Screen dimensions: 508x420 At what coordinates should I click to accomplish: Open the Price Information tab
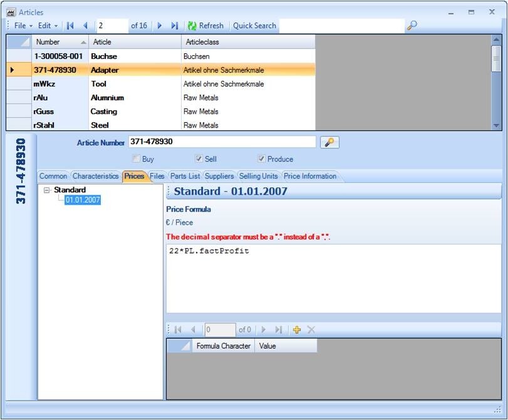[x=310, y=176]
